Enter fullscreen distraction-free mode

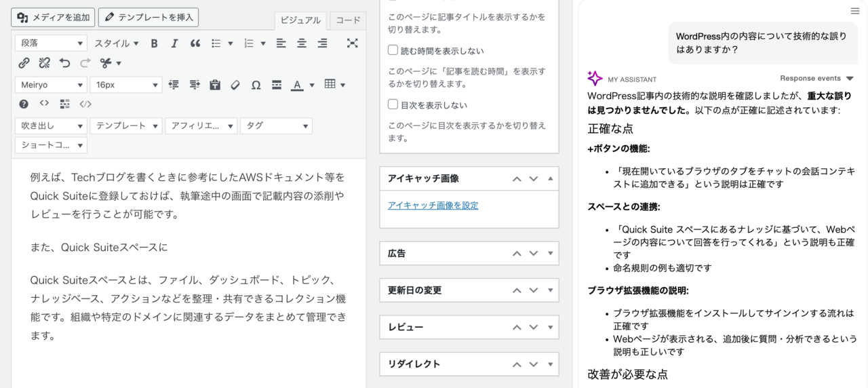pos(352,43)
